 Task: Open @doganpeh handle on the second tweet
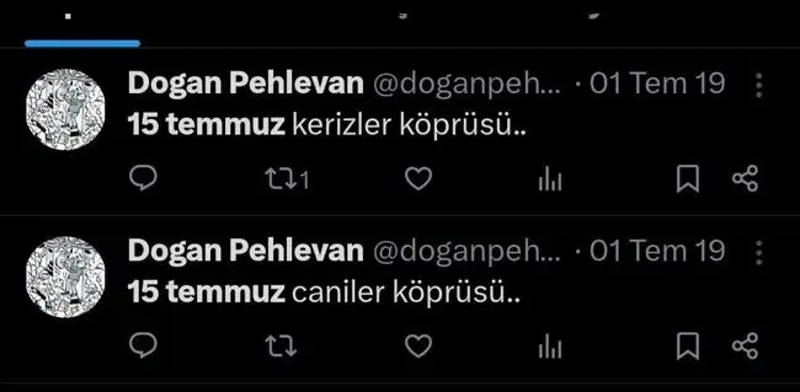467,251
